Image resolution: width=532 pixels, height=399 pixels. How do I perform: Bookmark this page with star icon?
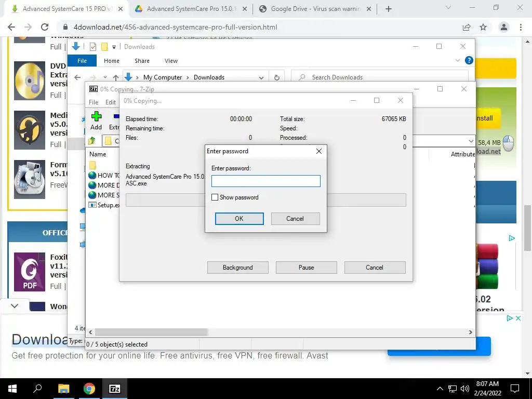(x=483, y=27)
